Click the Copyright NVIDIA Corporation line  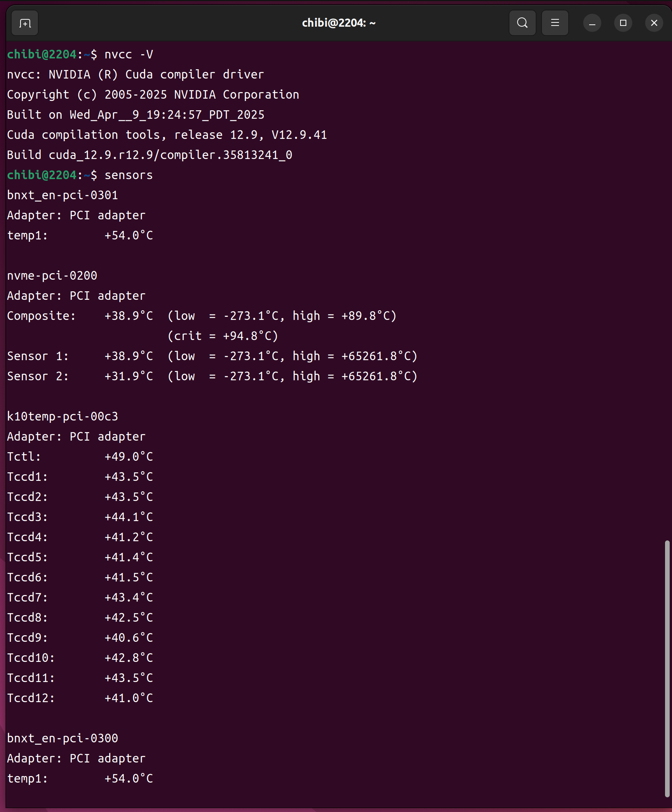coord(153,95)
